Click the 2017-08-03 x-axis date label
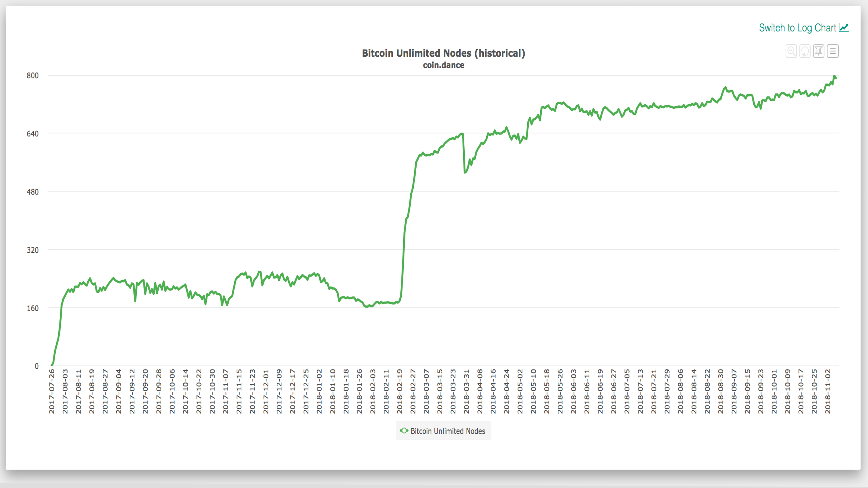The image size is (868, 488). pos(65,391)
